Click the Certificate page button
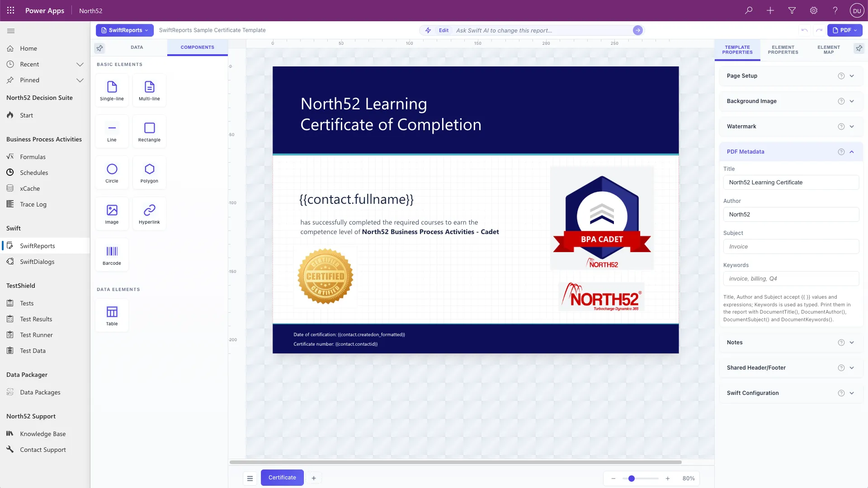Screen dimensions: 868x488 coord(282,478)
